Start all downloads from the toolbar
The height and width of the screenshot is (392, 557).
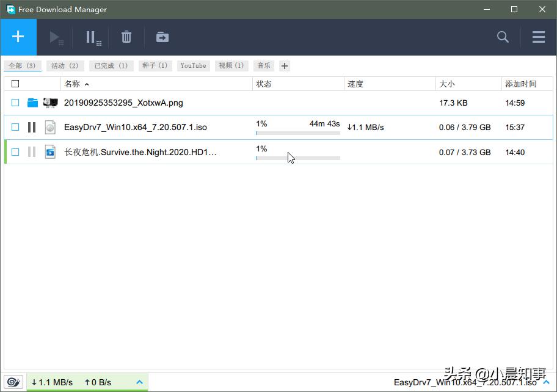click(x=56, y=38)
